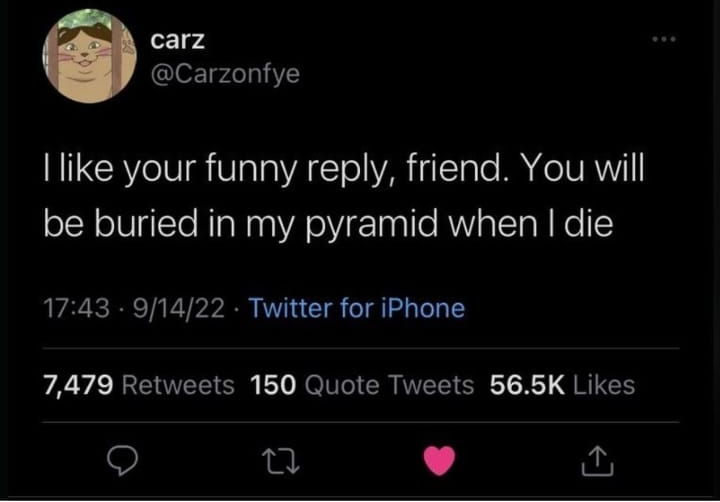Image resolution: width=720 pixels, height=502 pixels.
Task: Click the 17:43 timestamp
Action: click(77, 308)
